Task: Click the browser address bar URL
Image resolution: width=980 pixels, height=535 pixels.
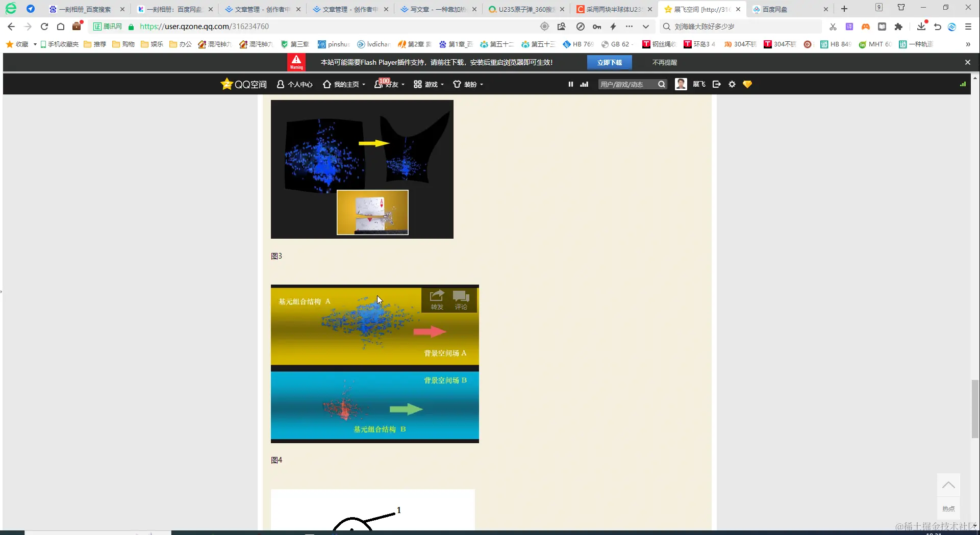Action: 204,27
